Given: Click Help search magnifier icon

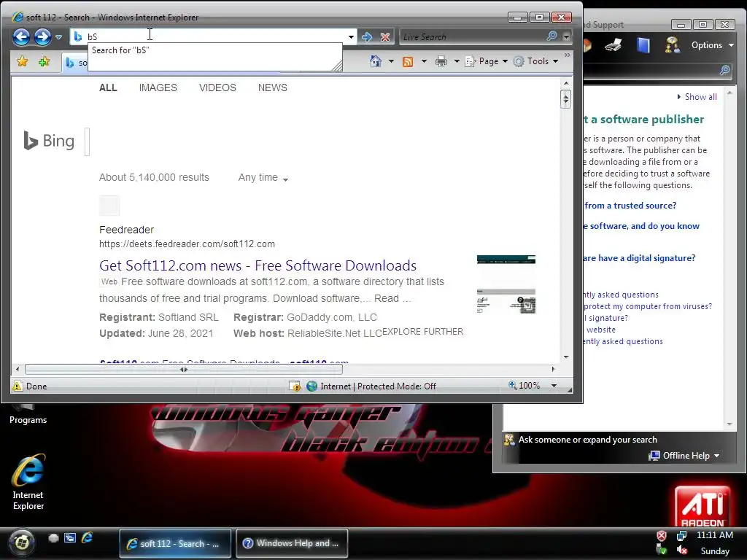Looking at the screenshot, I should [x=724, y=71].
